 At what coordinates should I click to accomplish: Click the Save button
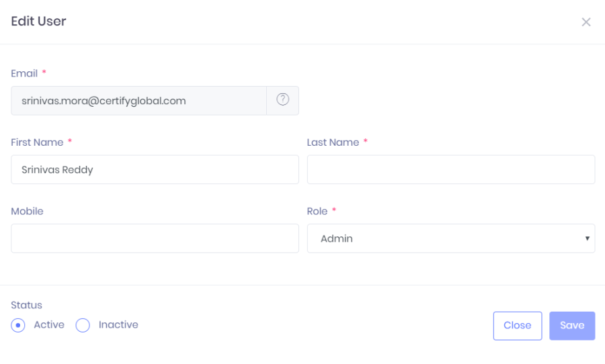tap(572, 326)
